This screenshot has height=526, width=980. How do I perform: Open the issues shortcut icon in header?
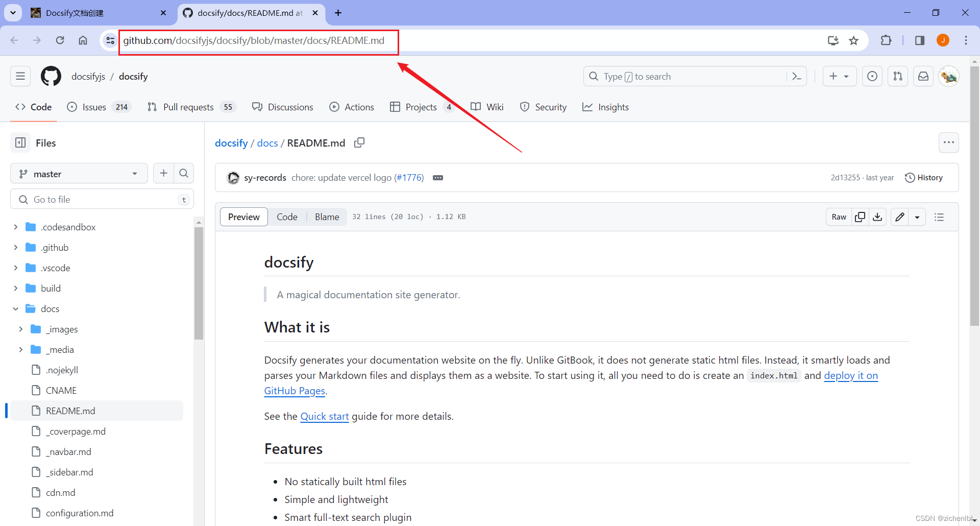click(872, 76)
